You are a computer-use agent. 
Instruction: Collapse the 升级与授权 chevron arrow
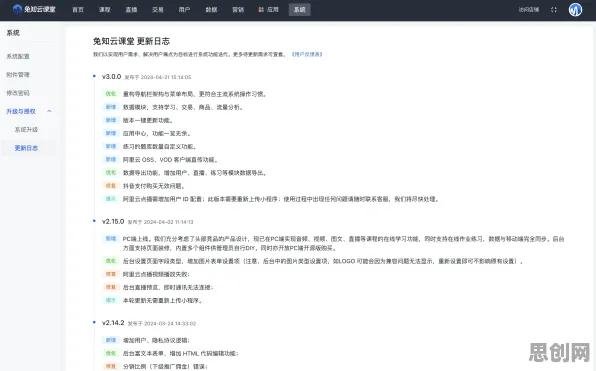point(49,111)
